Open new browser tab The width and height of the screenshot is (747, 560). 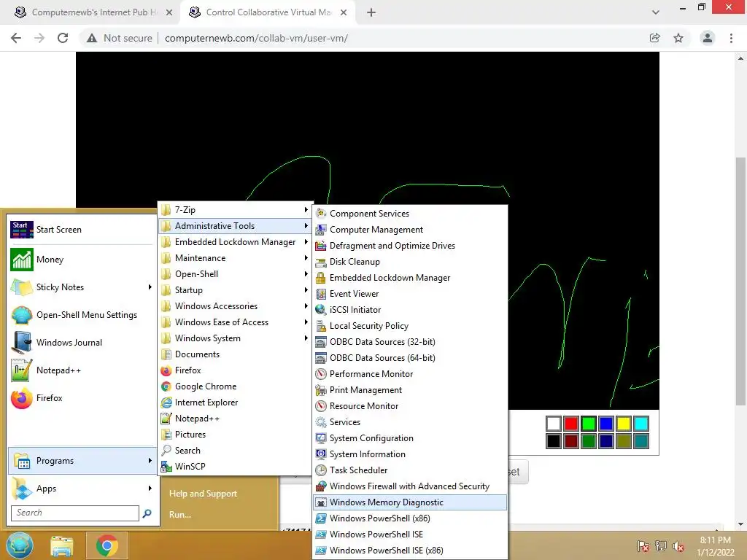tap(371, 12)
